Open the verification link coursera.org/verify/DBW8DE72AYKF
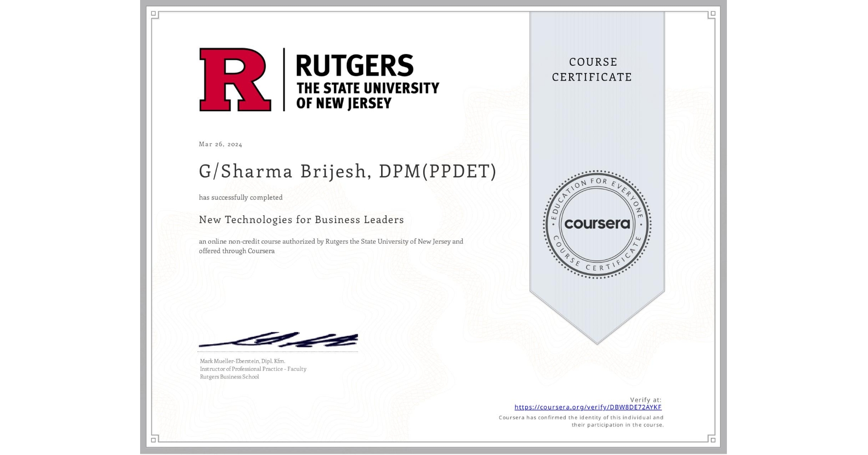868x455 pixels. pyautogui.click(x=588, y=407)
